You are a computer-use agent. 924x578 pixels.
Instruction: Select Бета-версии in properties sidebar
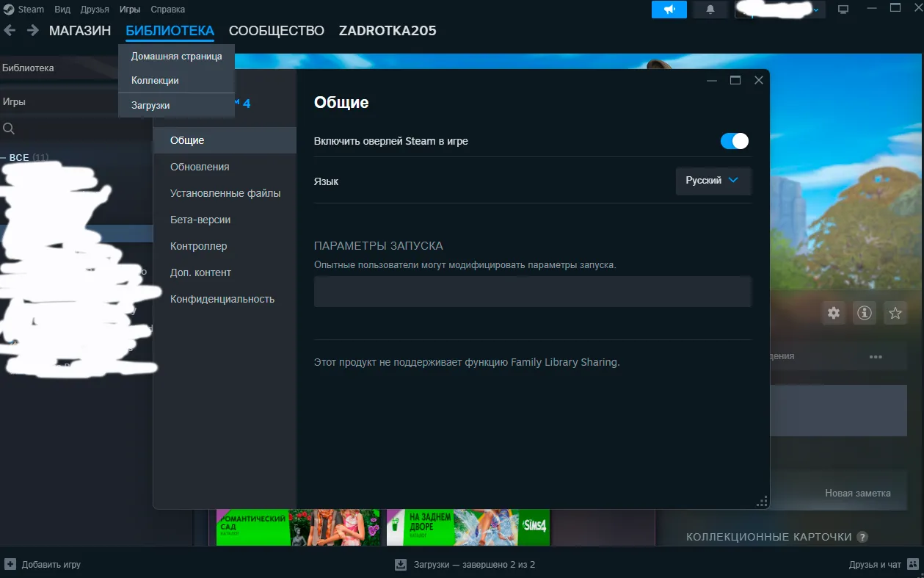[225, 220]
